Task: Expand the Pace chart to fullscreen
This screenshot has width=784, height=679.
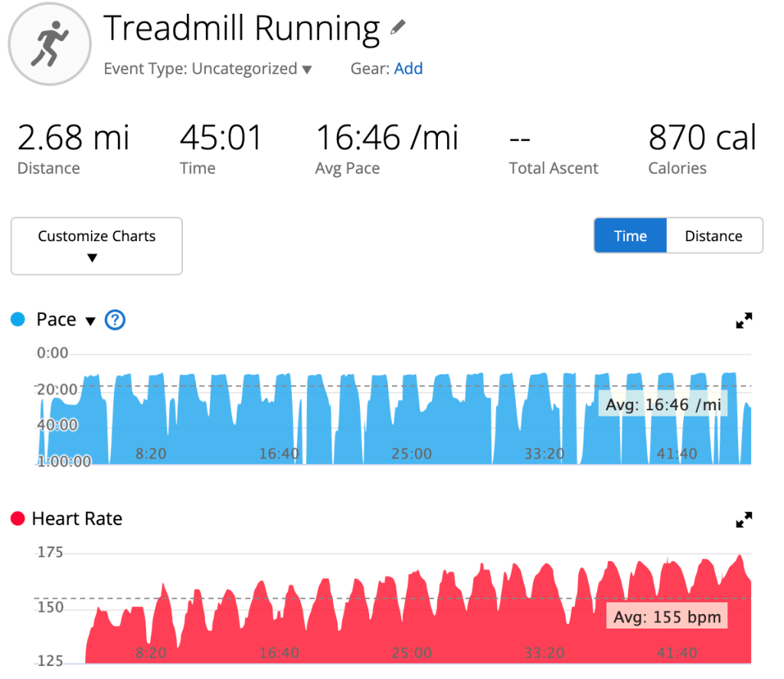Action: (743, 321)
